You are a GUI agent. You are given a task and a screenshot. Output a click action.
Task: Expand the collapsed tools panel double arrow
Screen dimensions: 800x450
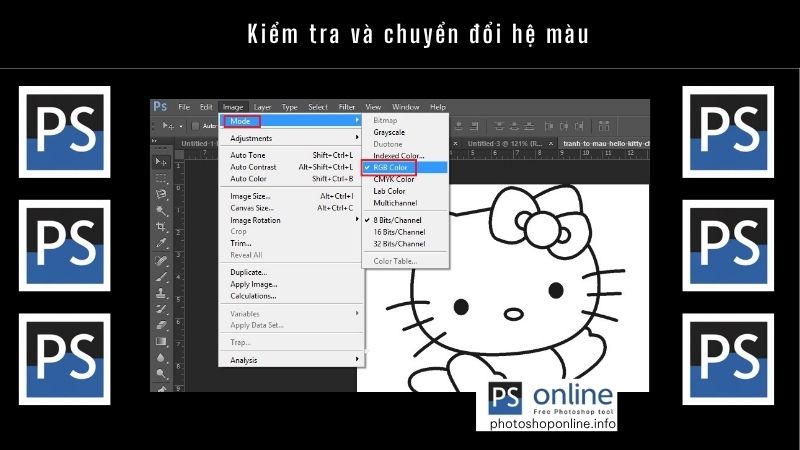tap(155, 141)
